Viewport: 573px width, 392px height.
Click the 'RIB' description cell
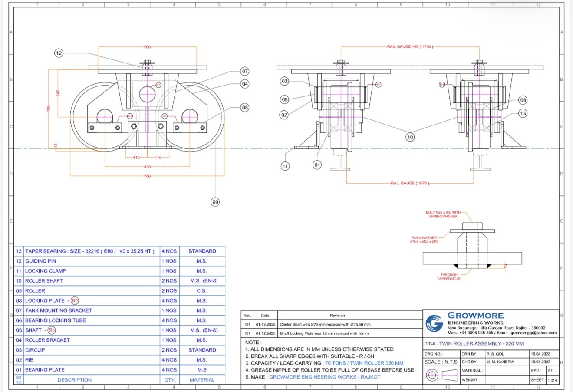pyautogui.click(x=92, y=360)
